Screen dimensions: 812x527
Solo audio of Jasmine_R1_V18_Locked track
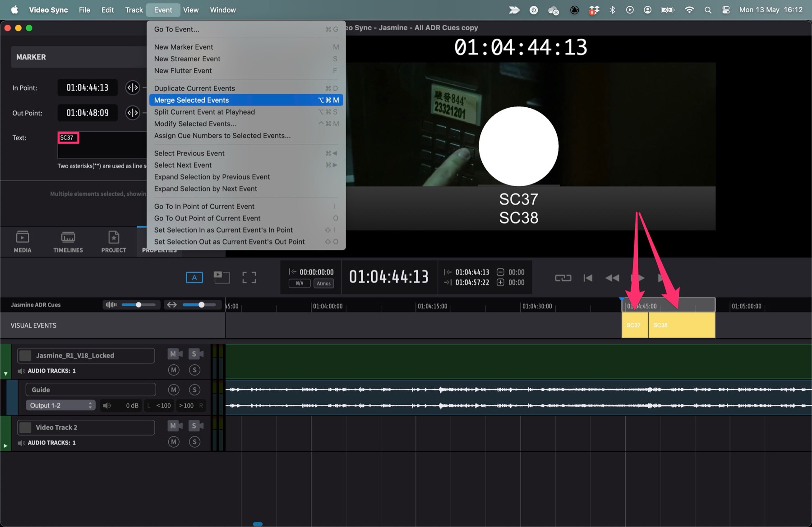[x=194, y=370]
